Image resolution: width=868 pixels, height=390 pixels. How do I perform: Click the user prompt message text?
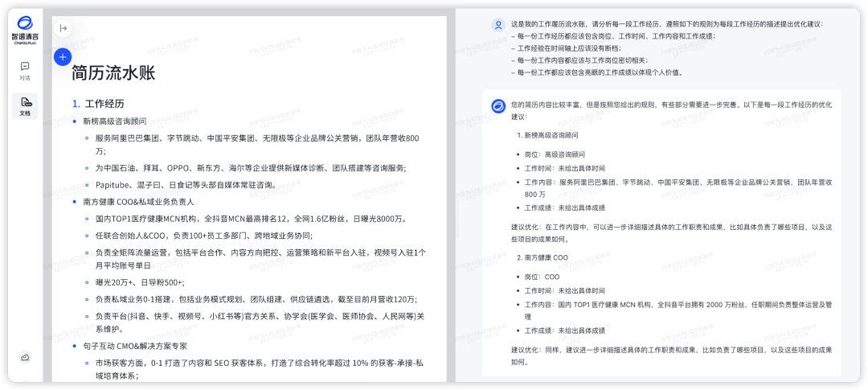point(667,48)
